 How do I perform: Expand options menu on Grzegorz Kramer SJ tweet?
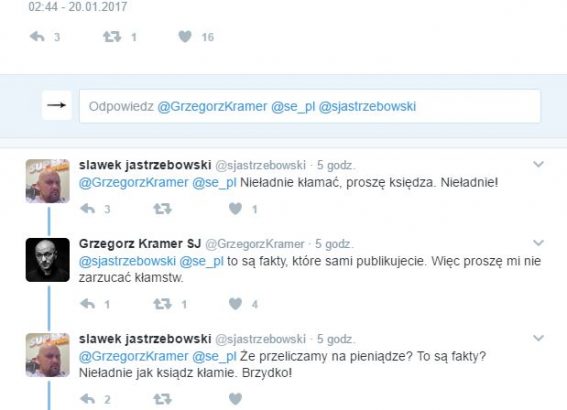[x=538, y=243]
